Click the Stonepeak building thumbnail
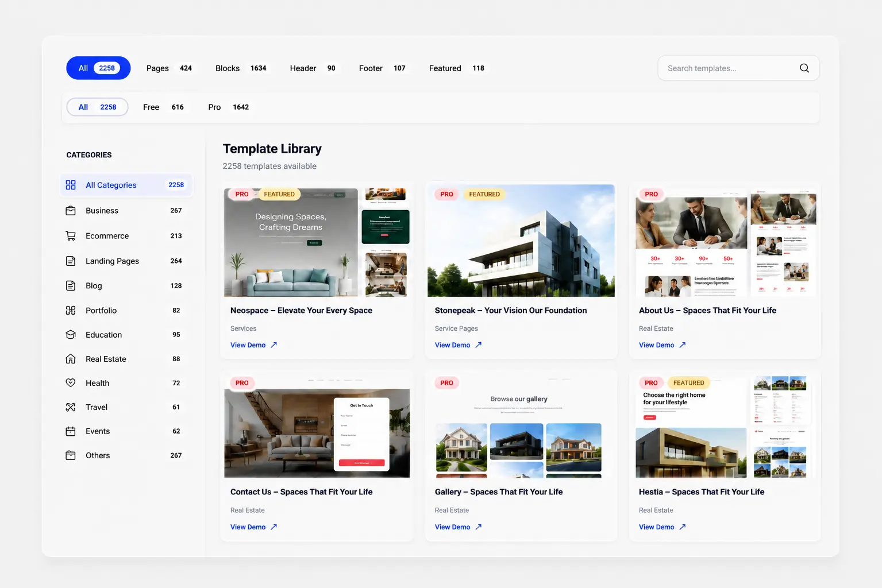Viewport: 882px width, 588px height. (521, 241)
